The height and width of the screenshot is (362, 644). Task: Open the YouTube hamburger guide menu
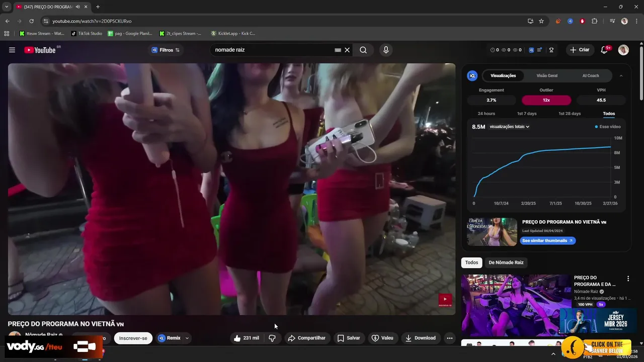pyautogui.click(x=12, y=50)
